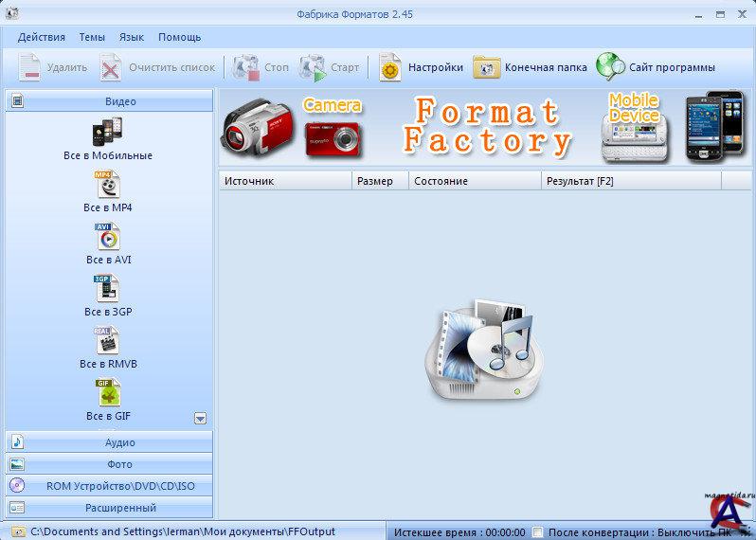756x540 pixels.
Task: Click the 'Все в Мобильные' conversion icon
Action: [x=107, y=132]
